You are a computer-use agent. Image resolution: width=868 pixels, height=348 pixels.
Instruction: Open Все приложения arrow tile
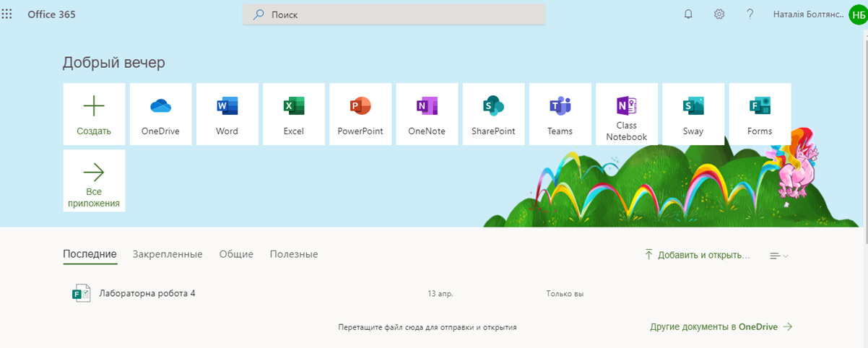pos(94,180)
